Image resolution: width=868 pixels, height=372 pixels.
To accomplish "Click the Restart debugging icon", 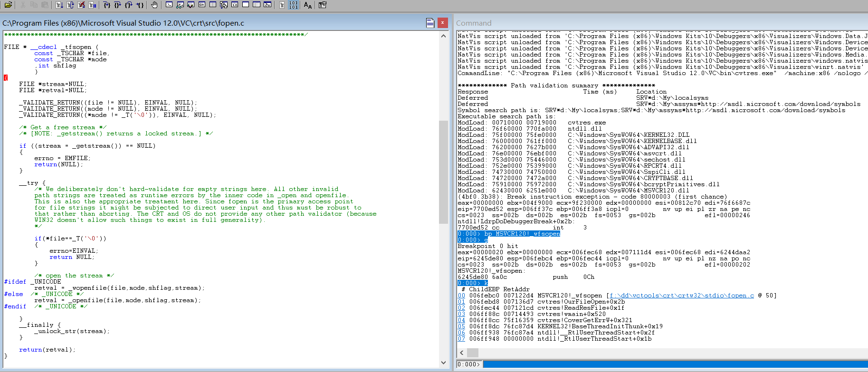I will pos(70,5).
